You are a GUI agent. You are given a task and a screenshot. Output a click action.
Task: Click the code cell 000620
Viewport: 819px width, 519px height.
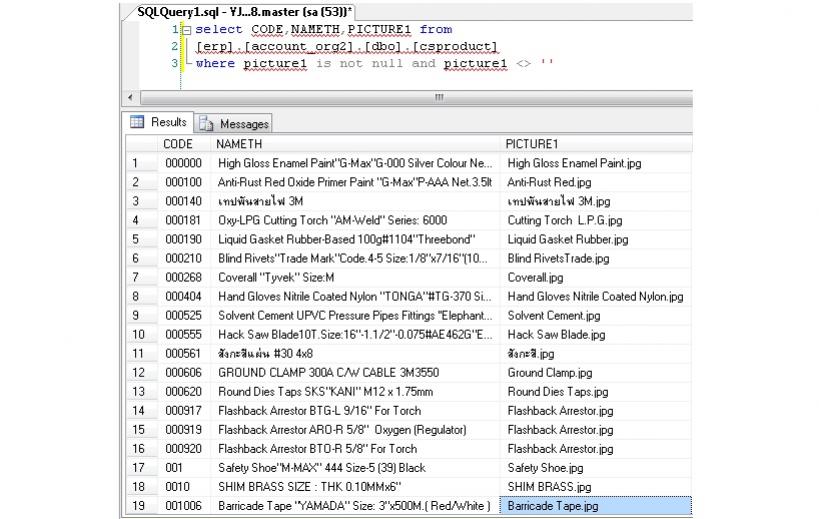[184, 392]
